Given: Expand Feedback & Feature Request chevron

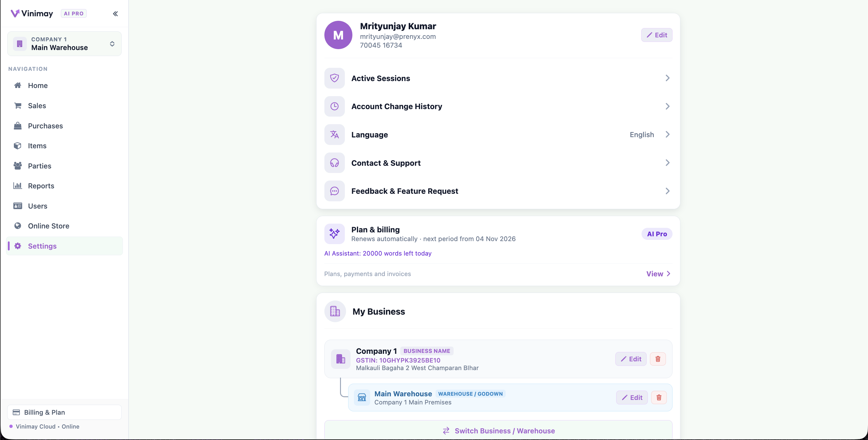Looking at the screenshot, I should (667, 191).
